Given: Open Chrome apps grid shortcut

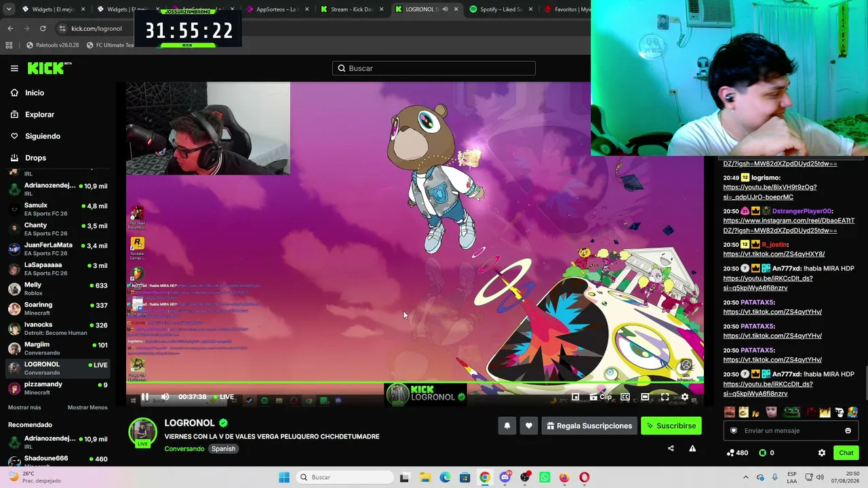Looking at the screenshot, I should click(x=9, y=45).
